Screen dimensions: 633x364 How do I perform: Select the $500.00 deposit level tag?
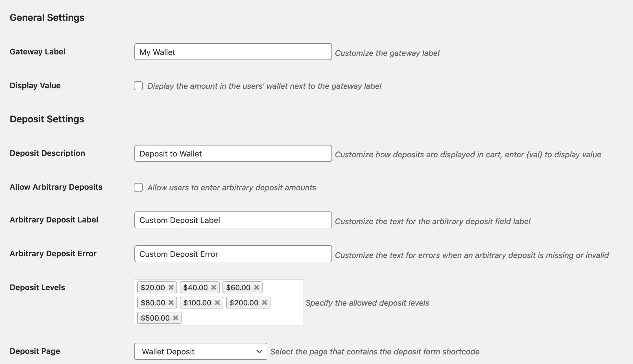click(155, 318)
